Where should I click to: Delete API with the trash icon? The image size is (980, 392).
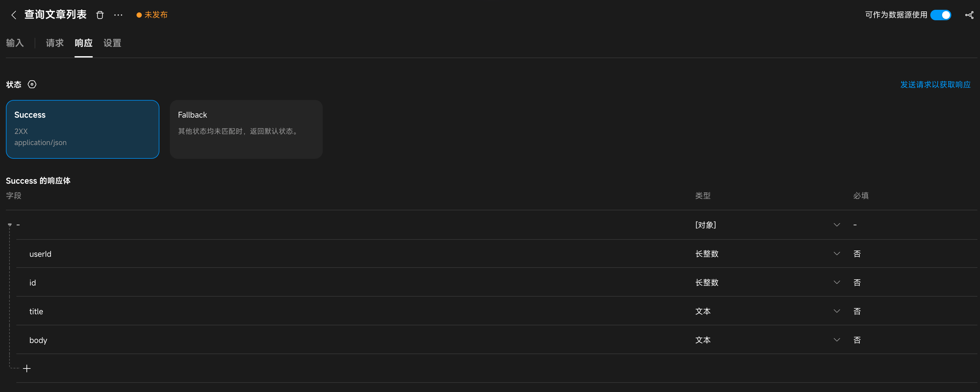click(100, 15)
